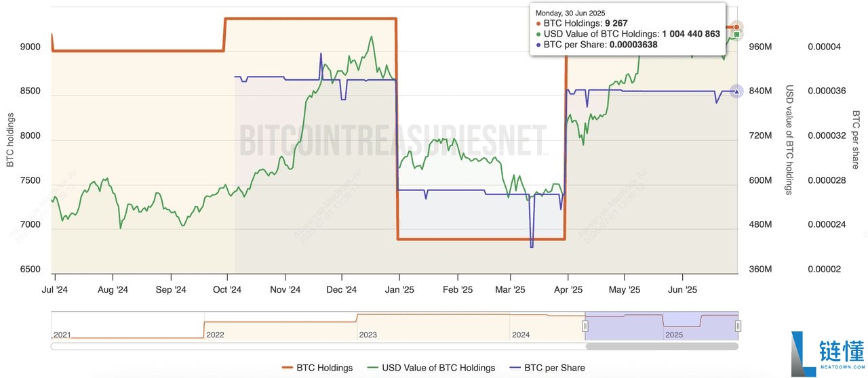Click the green square USD Value marker
Screen dimensions: 868x378
736,34
